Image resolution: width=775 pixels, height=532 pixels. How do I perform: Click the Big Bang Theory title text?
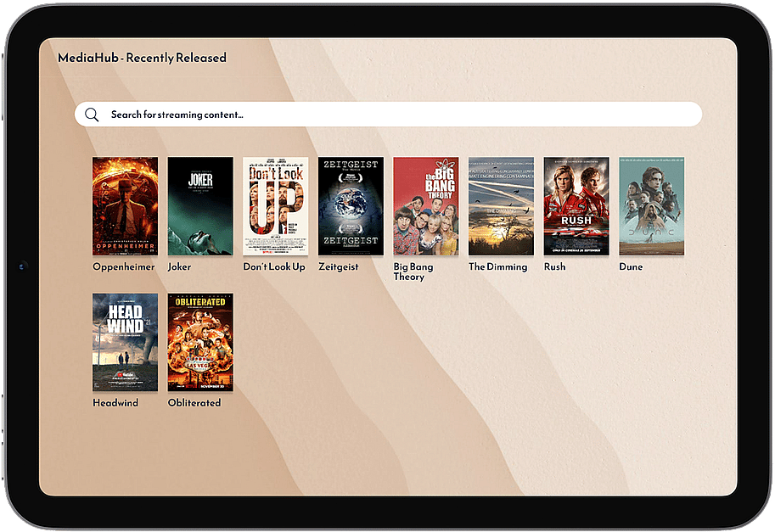tap(413, 272)
